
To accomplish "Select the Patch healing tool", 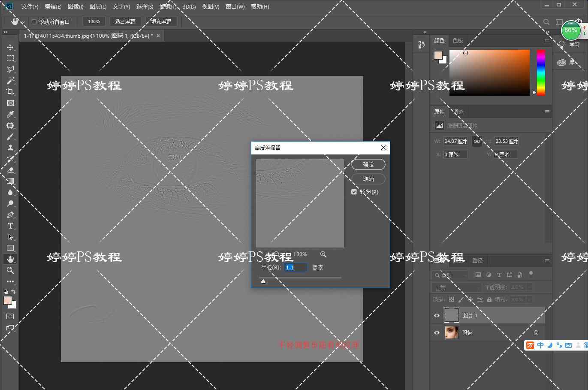I will tap(10, 126).
